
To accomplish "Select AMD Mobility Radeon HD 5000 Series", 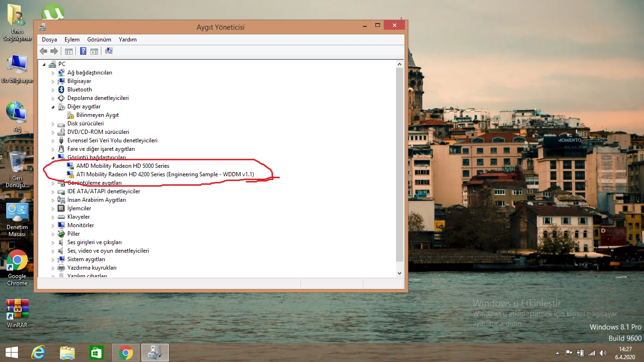I will [x=123, y=166].
